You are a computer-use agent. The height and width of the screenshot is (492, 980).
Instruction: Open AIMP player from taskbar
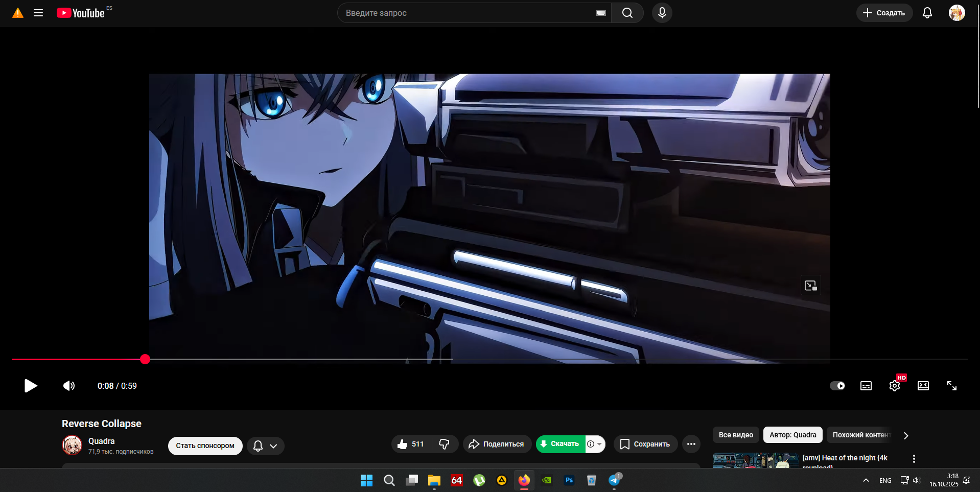coord(502,480)
